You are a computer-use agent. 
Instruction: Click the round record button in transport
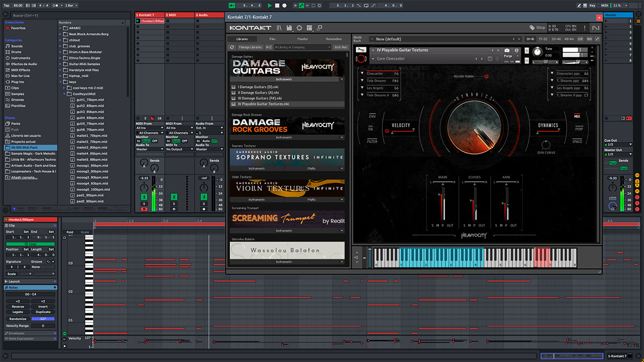click(284, 5)
